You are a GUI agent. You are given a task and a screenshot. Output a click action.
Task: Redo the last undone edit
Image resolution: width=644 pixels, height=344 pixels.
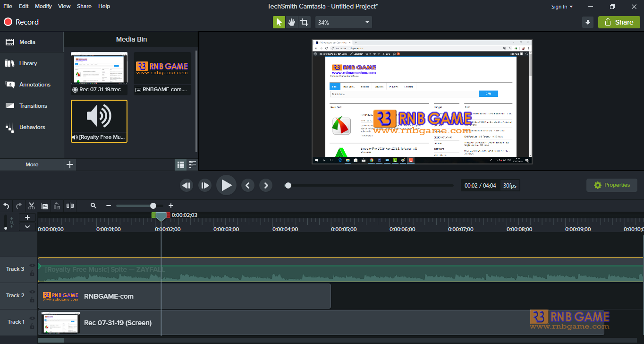[19, 206]
